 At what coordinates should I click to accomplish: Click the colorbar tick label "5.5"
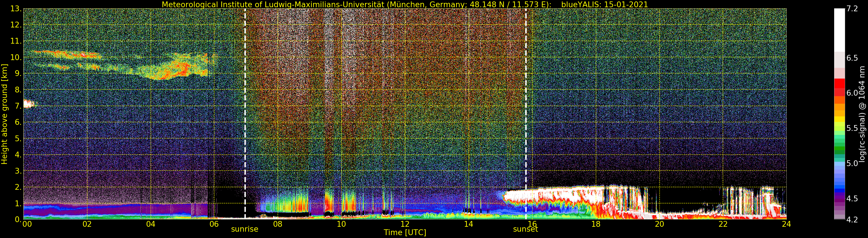pyautogui.click(x=852, y=128)
